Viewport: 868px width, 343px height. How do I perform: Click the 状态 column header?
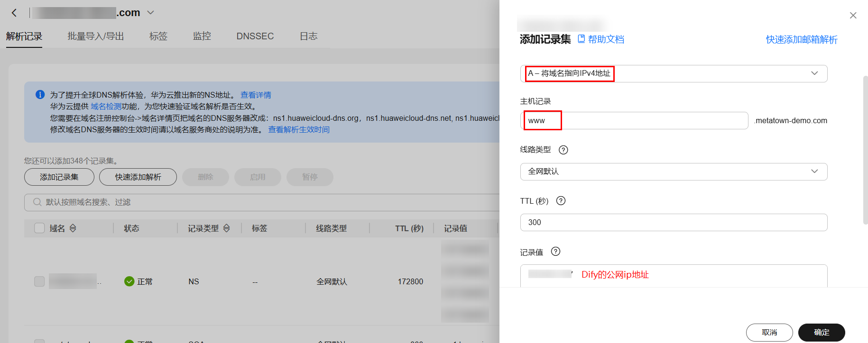click(131, 228)
